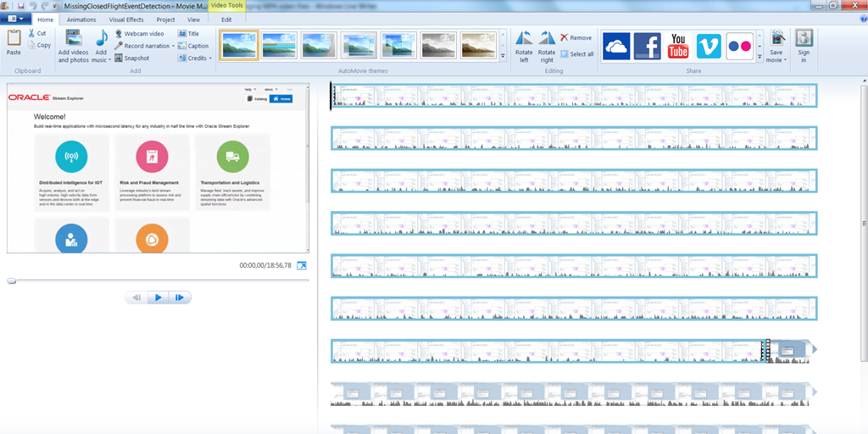
Task: Click the Select all button
Action: (x=576, y=54)
